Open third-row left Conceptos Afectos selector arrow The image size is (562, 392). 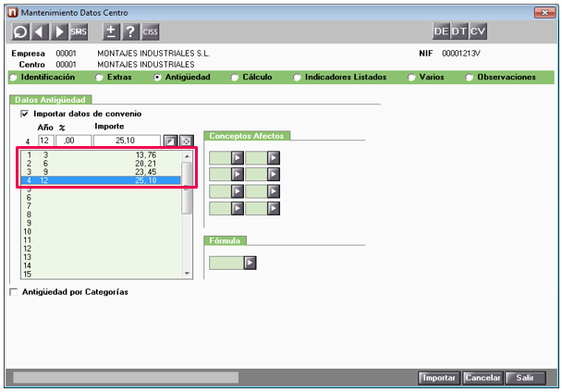point(238,191)
